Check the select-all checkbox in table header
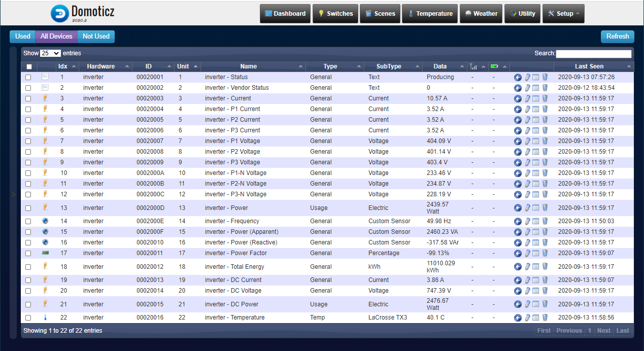Screen dimensions: 644x351 coord(29,67)
